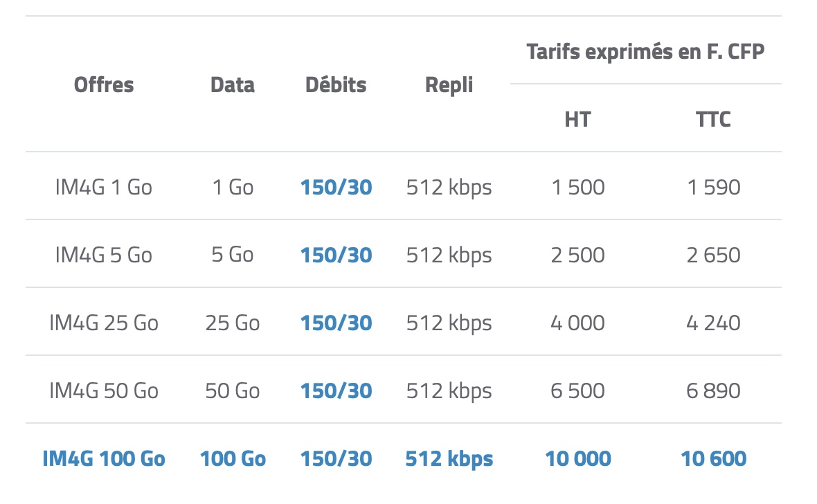The width and height of the screenshot is (817, 504).
Task: Click the 150/30 link in IM4G 5 Go row
Action: tap(336, 255)
